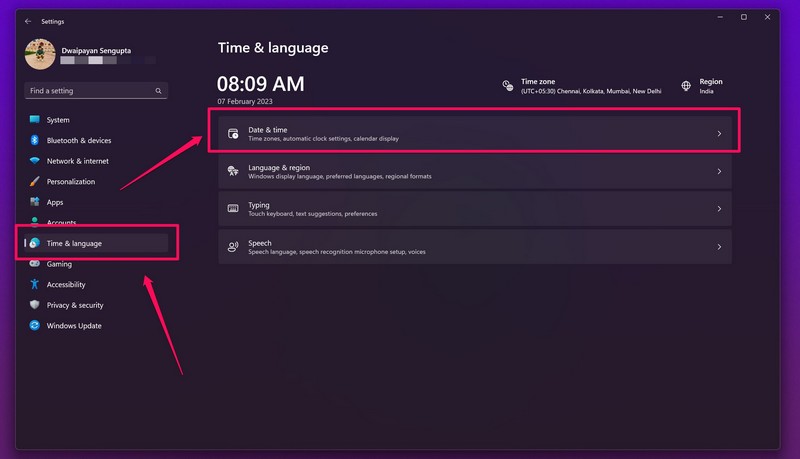
Task: Open the Accounts sidebar item
Action: coord(61,222)
